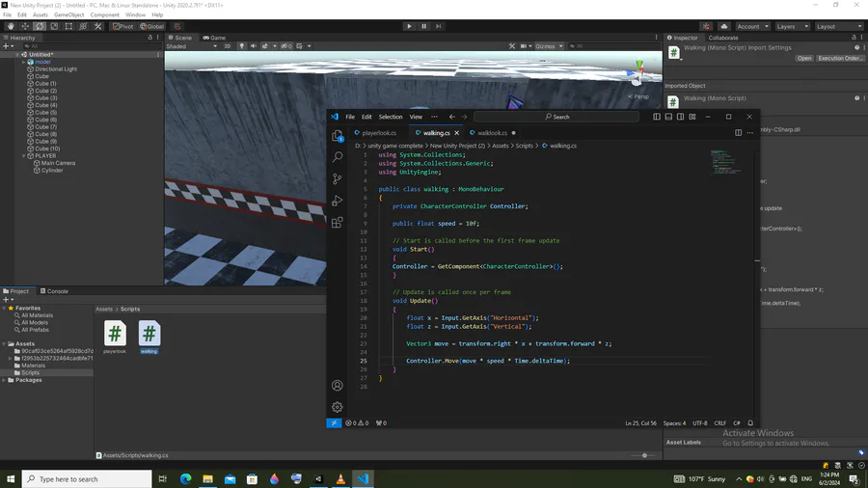Open the Selection menu in VS Code
Viewport: 868px width, 488px height.
[x=391, y=117]
